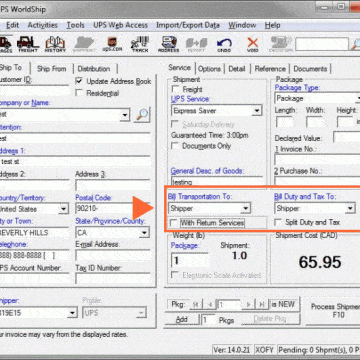
Task: Click the Repeat toolbar icon
Action: tap(196, 44)
